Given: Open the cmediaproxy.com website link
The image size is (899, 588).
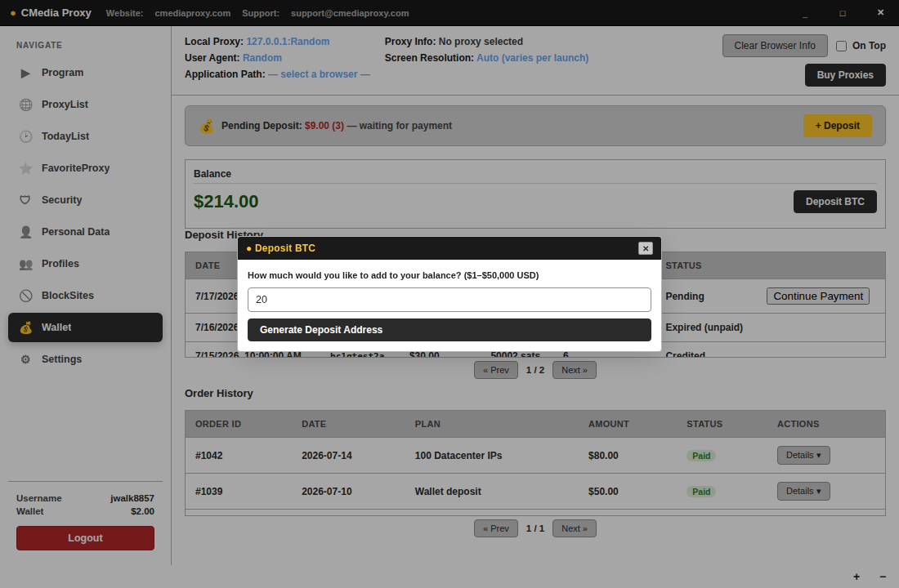Looking at the screenshot, I should click(x=193, y=13).
